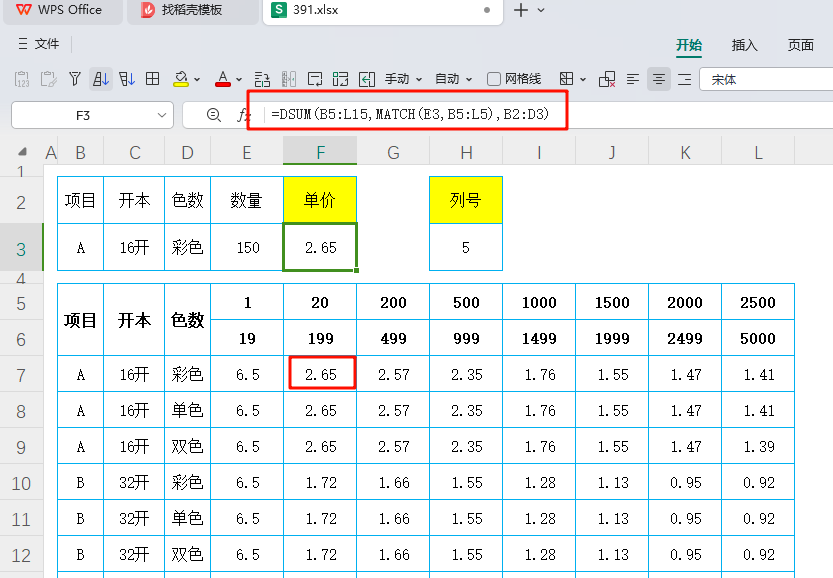Click the yellow 列号 header cell
The image size is (833, 578).
pos(466,200)
